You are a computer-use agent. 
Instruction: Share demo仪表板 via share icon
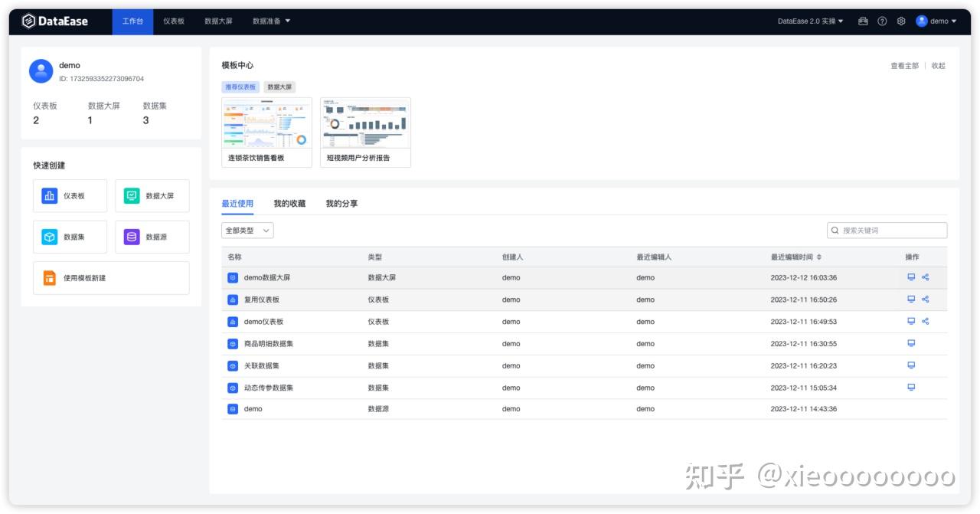(x=925, y=321)
